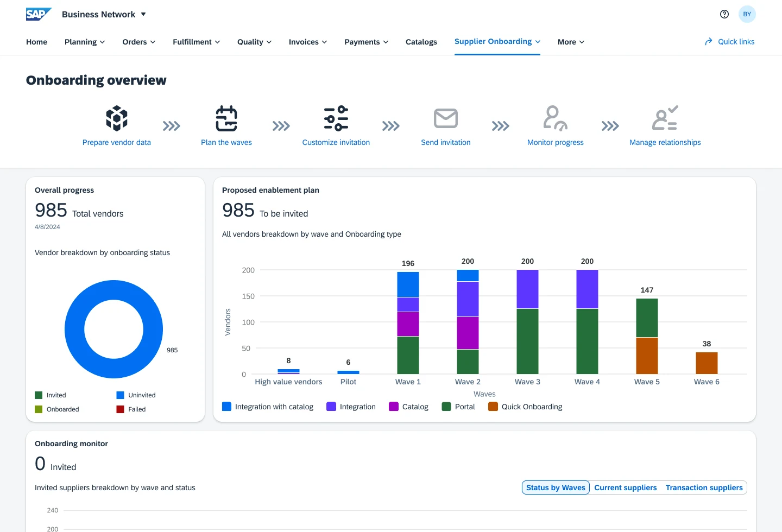Click the SAP logo
The image size is (782, 532).
[39, 14]
